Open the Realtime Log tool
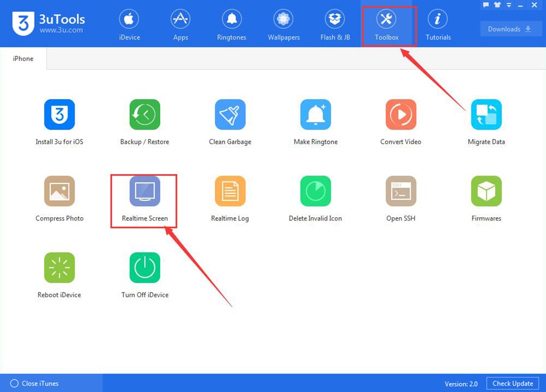Image resolution: width=546 pixels, height=392 pixels. 230,191
